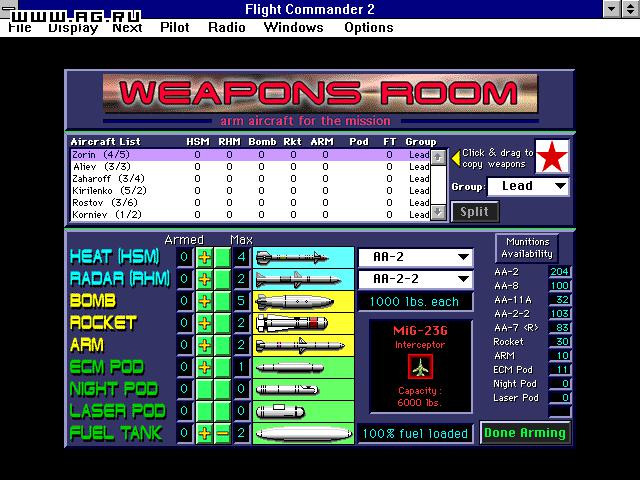Screen dimensions: 640x480
Task: Click AA-7 <R> availability count 83
Action: tap(560, 328)
